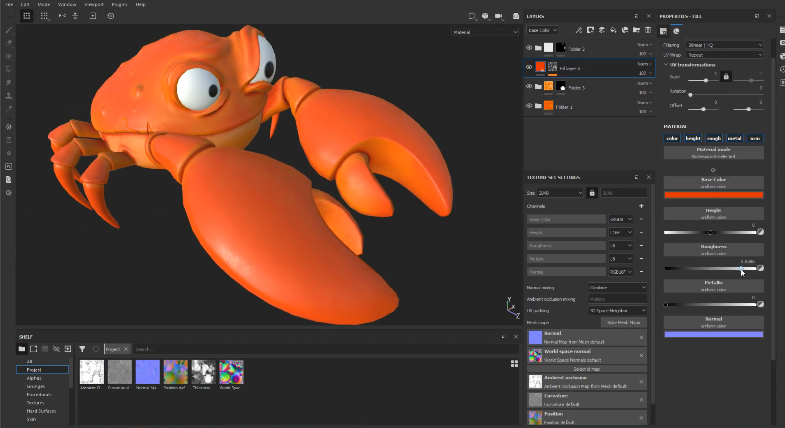This screenshot has height=428, width=785.
Task: Toggle the nrm material channel button
Action: tap(755, 138)
